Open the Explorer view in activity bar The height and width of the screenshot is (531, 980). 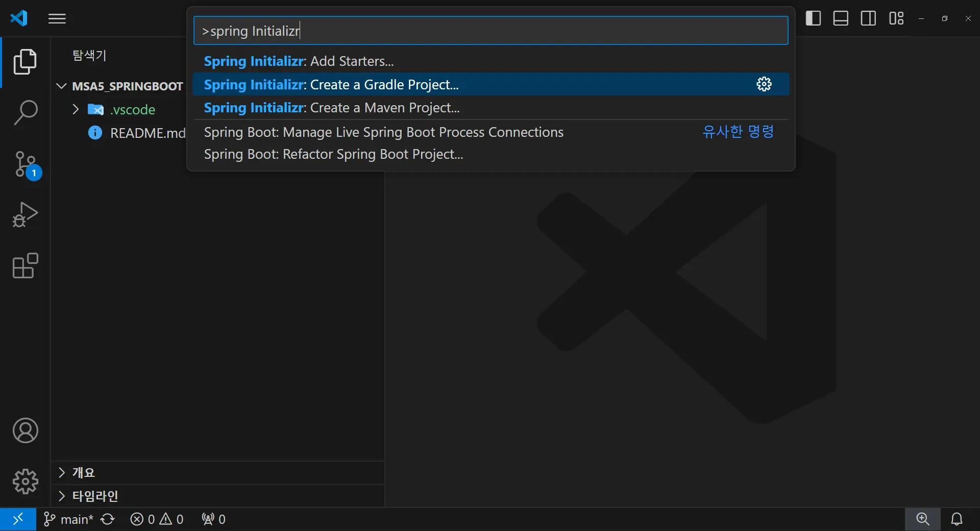coord(25,62)
